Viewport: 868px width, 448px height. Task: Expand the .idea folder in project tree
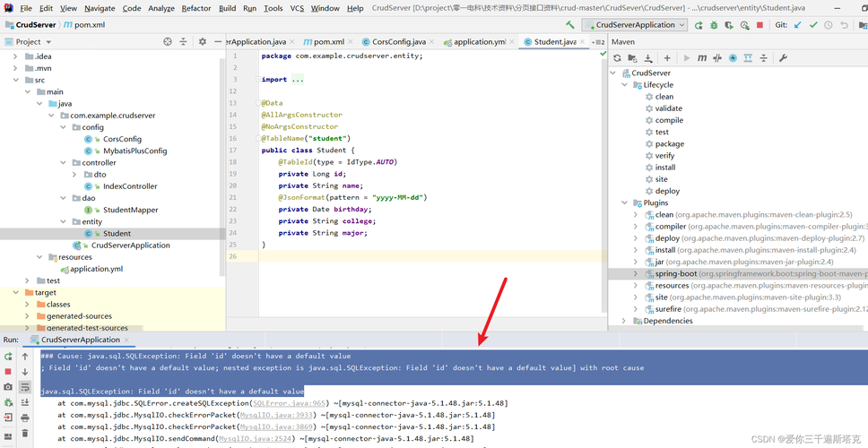(x=15, y=56)
